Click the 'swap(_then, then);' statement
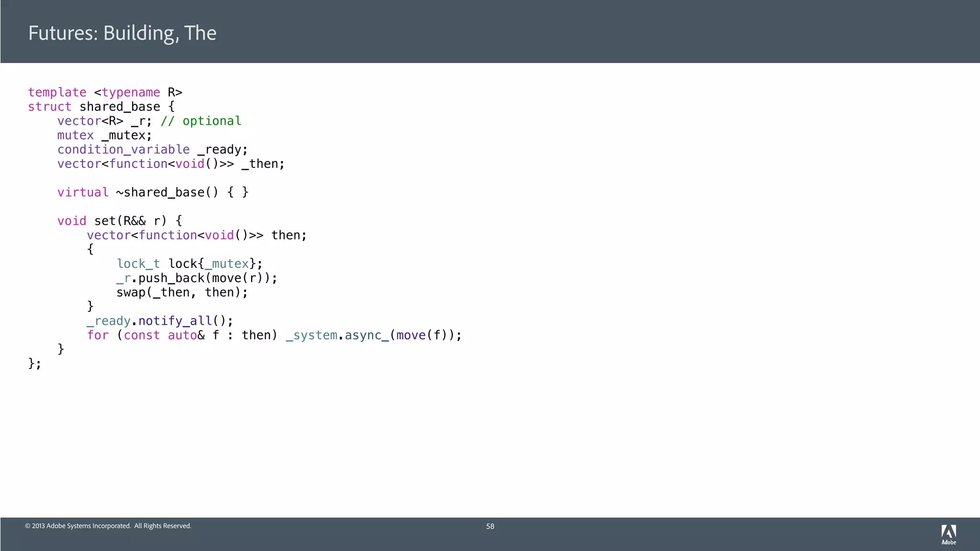The width and height of the screenshot is (980, 551). (x=182, y=292)
